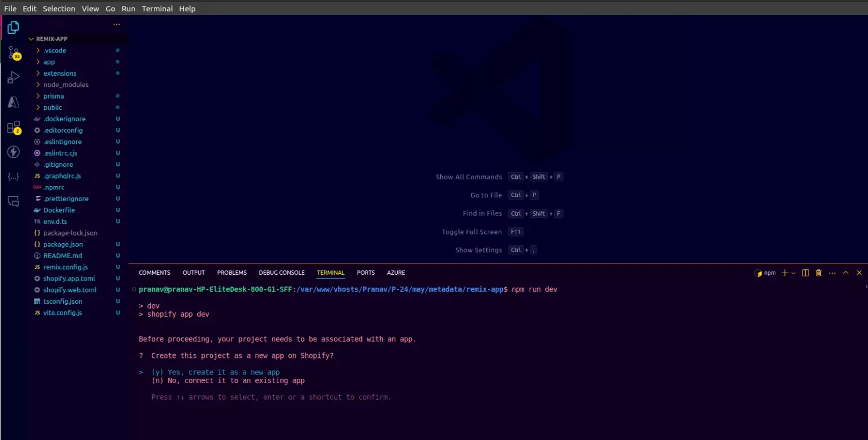The image size is (868, 440).
Task: Open the Azure view icon
Action: [x=13, y=102]
